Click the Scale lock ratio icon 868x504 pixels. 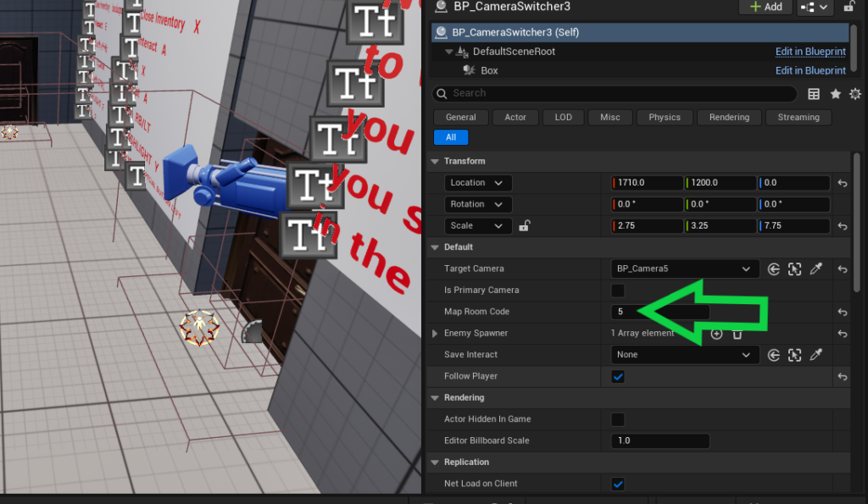coord(525,226)
